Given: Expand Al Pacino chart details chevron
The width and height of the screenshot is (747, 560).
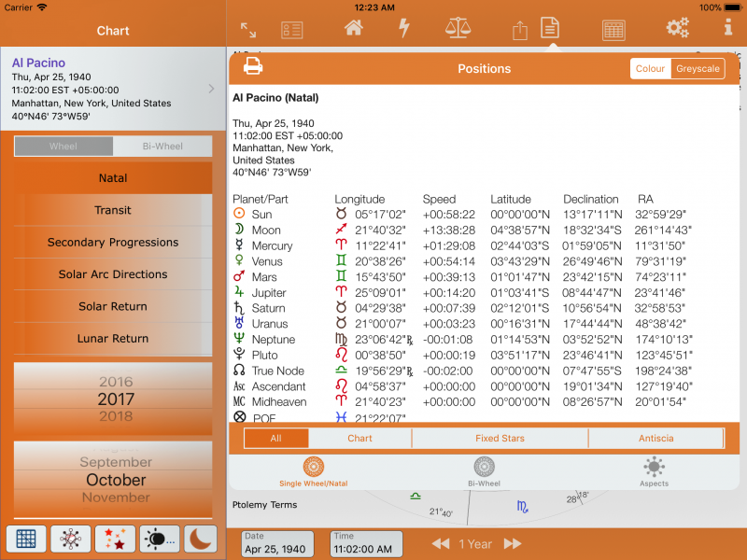Looking at the screenshot, I should coord(212,90).
